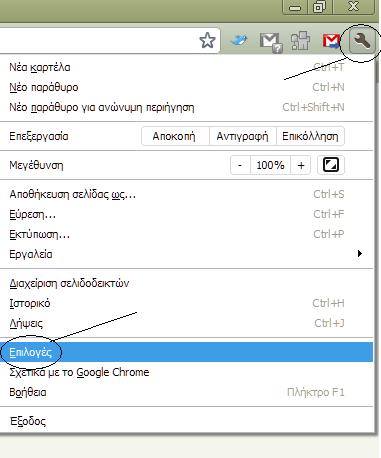Choose Νέο παράθυρο from the menu
This screenshot has height=458, width=381.
[x=186, y=87]
